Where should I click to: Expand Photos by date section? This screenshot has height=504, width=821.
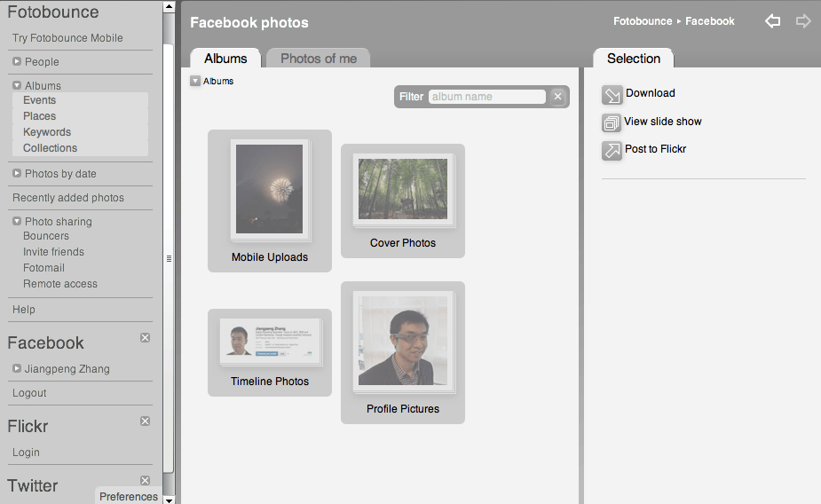click(x=17, y=174)
